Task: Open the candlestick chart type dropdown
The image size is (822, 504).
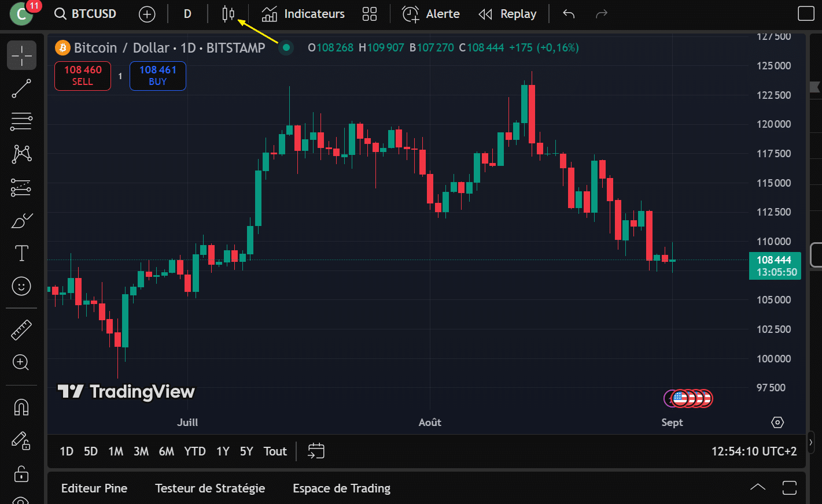Action: [x=228, y=14]
